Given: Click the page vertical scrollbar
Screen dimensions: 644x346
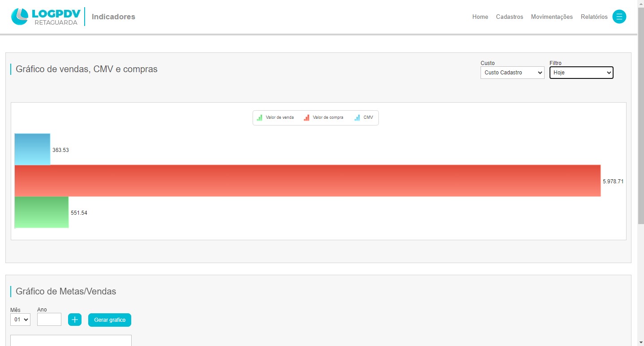Looking at the screenshot, I should (x=640, y=134).
